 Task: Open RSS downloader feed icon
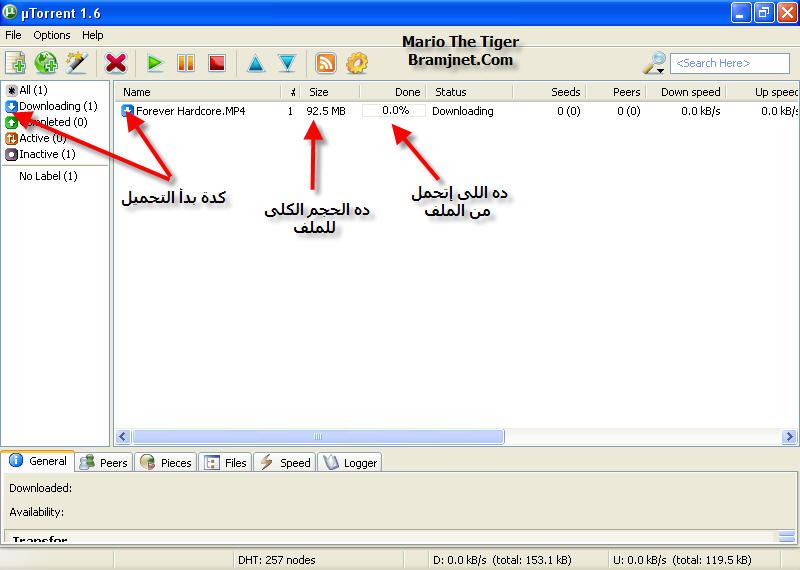[x=326, y=63]
